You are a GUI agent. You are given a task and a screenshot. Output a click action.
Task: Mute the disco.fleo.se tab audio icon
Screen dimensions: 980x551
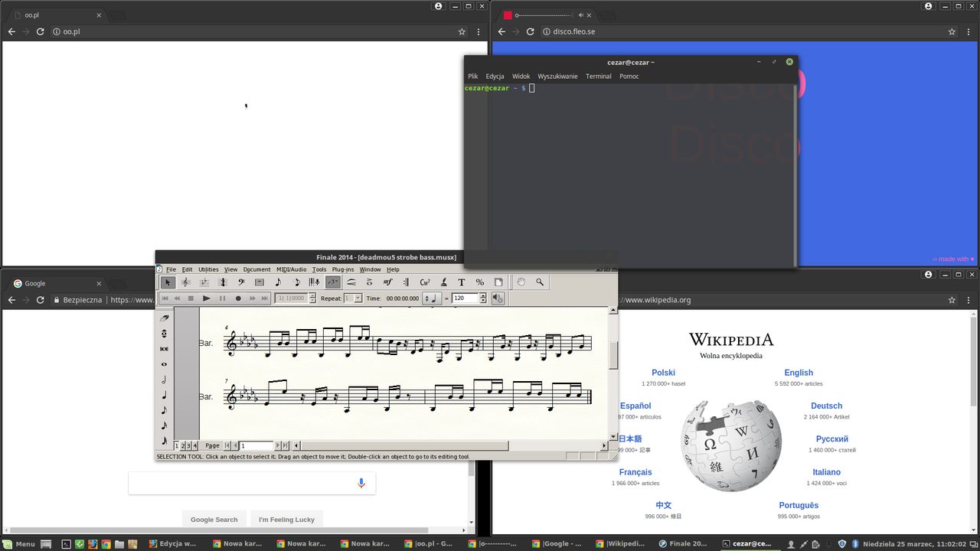(581, 15)
